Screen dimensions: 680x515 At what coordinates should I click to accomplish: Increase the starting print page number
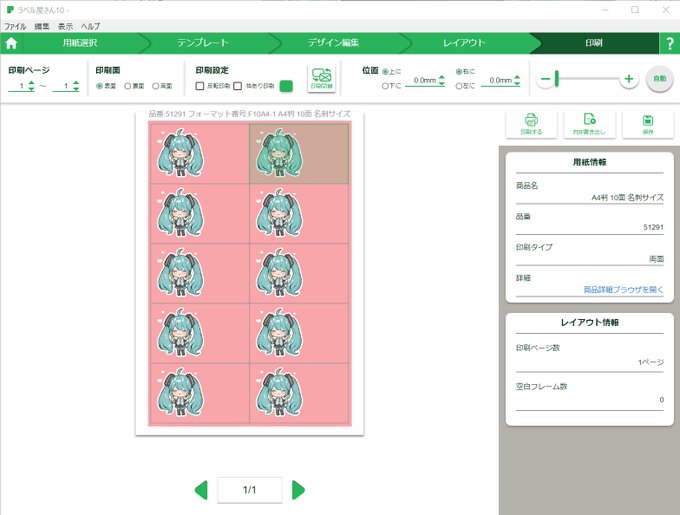pos(31,83)
